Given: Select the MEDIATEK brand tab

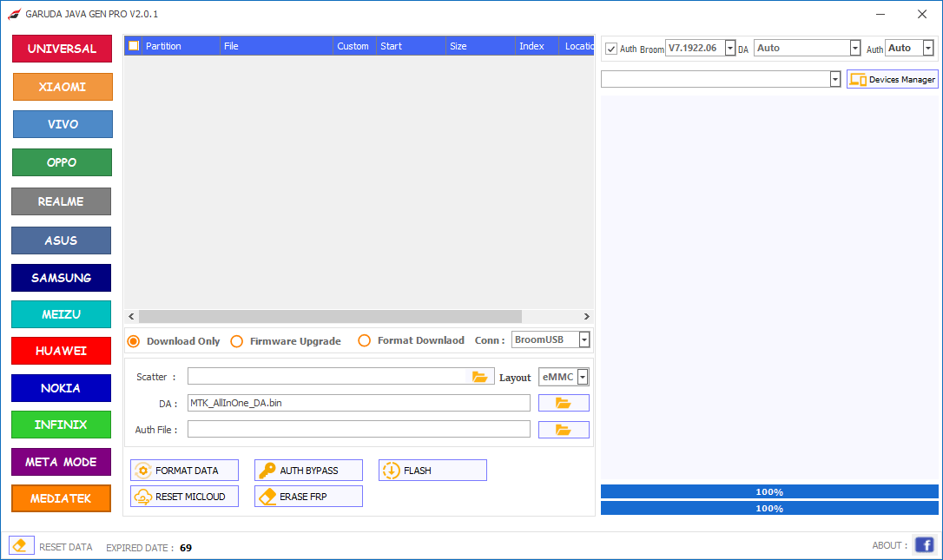Looking at the screenshot, I should (x=61, y=498).
